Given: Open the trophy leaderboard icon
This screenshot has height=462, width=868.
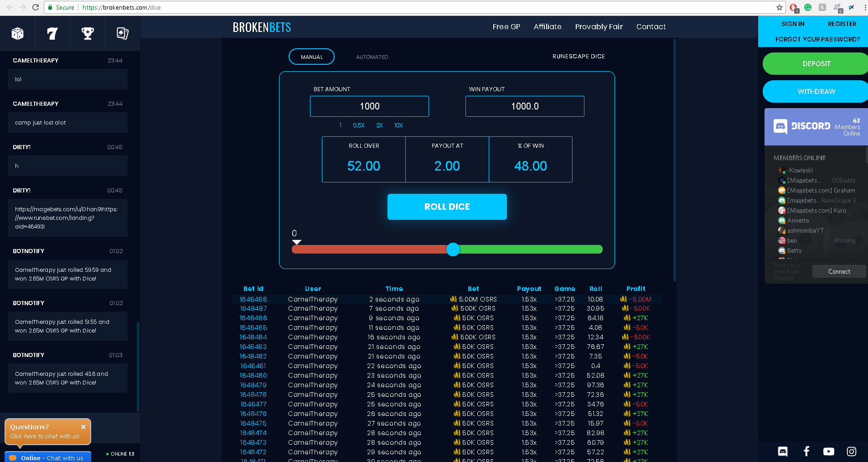Looking at the screenshot, I should (88, 33).
